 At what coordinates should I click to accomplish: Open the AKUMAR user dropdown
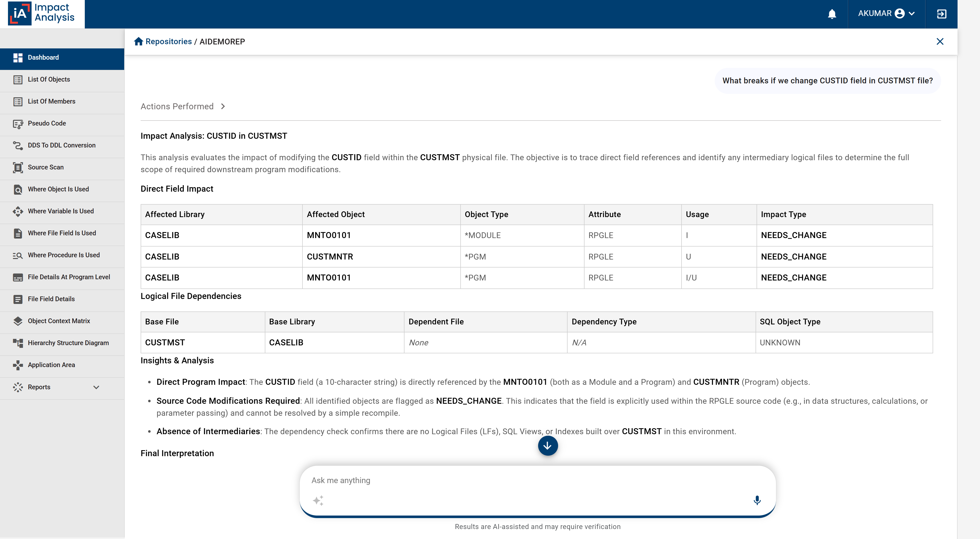pos(886,14)
